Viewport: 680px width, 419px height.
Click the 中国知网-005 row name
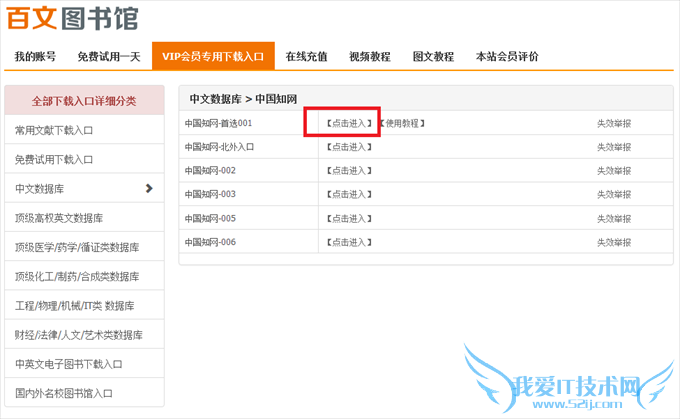[x=210, y=218]
